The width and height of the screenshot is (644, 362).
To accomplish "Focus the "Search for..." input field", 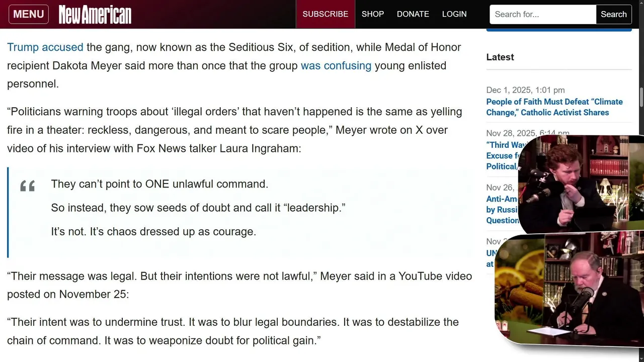I will (x=543, y=14).
